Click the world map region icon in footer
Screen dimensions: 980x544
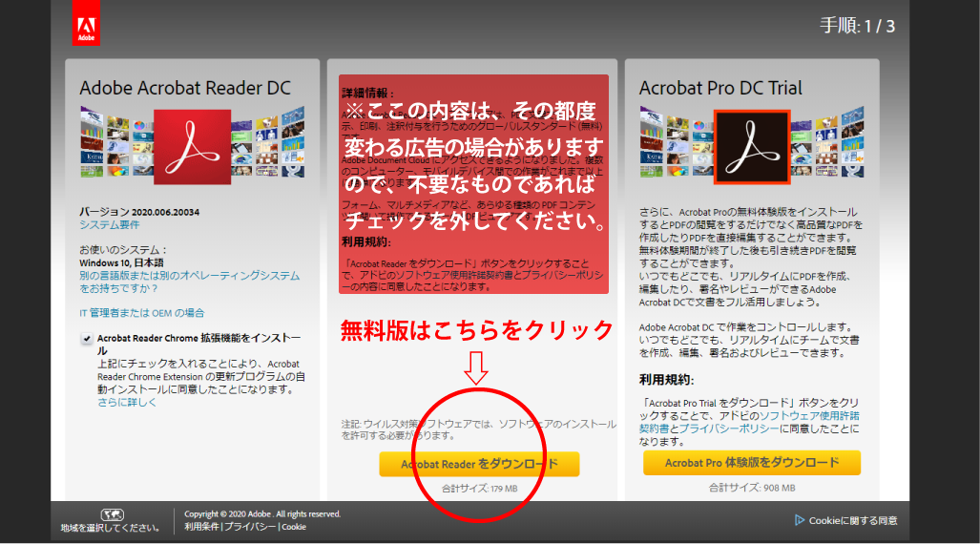tap(112, 514)
